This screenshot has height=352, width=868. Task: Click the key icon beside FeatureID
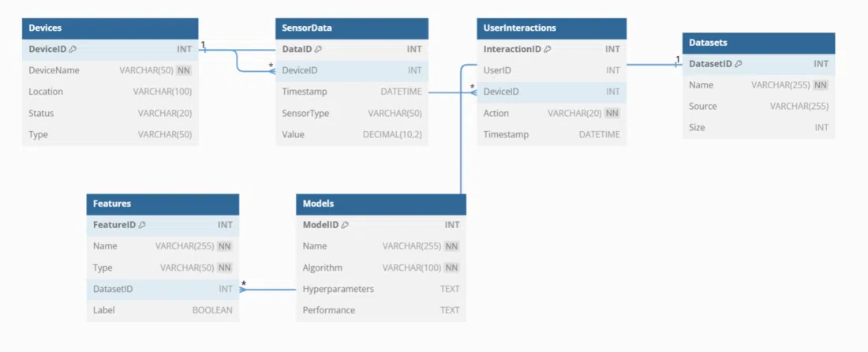(x=142, y=225)
